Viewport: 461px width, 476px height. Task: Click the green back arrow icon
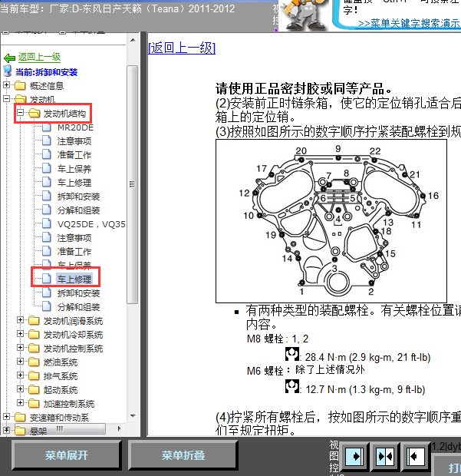coord(9,58)
